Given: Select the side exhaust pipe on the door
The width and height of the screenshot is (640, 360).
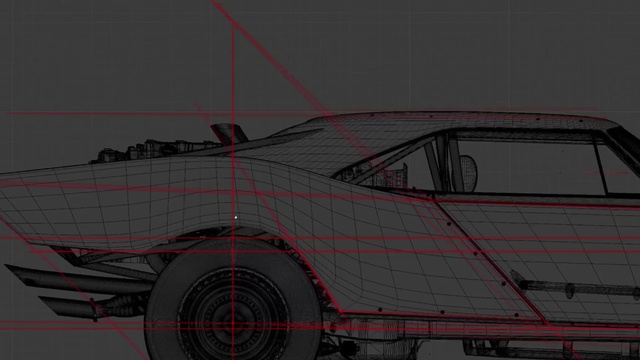Looking at the screenshot, I should click(576, 288).
